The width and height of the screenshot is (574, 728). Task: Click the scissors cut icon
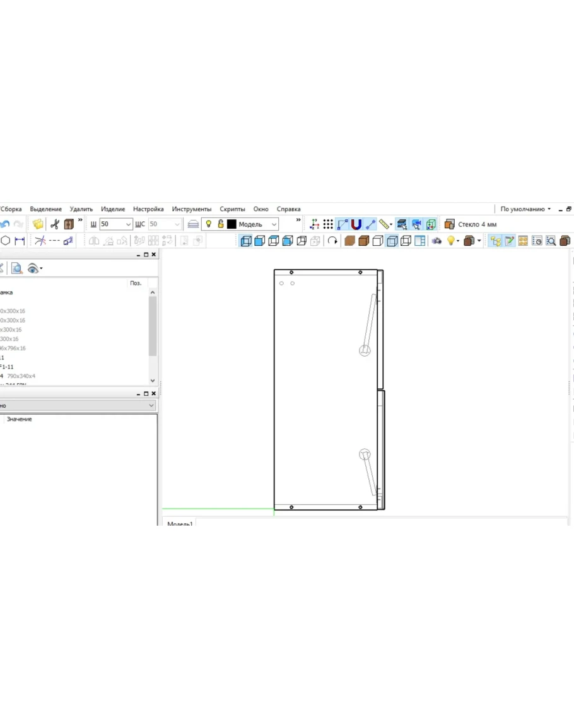pos(54,224)
